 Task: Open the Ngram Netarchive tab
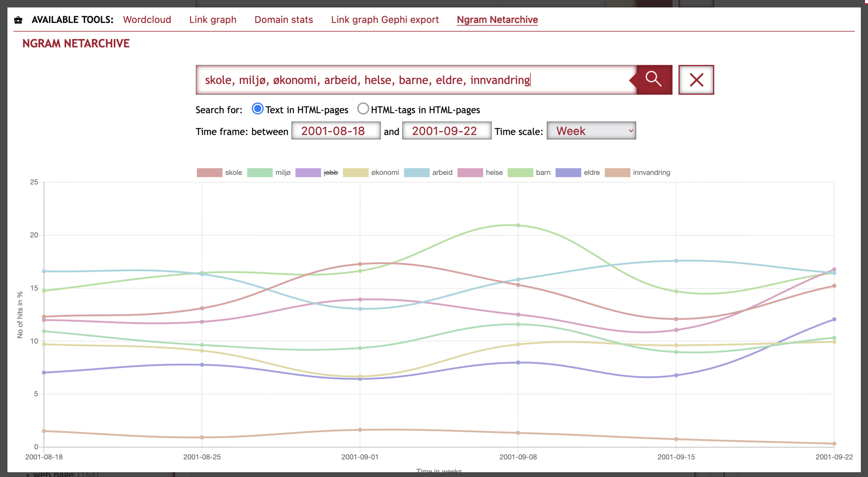click(497, 20)
